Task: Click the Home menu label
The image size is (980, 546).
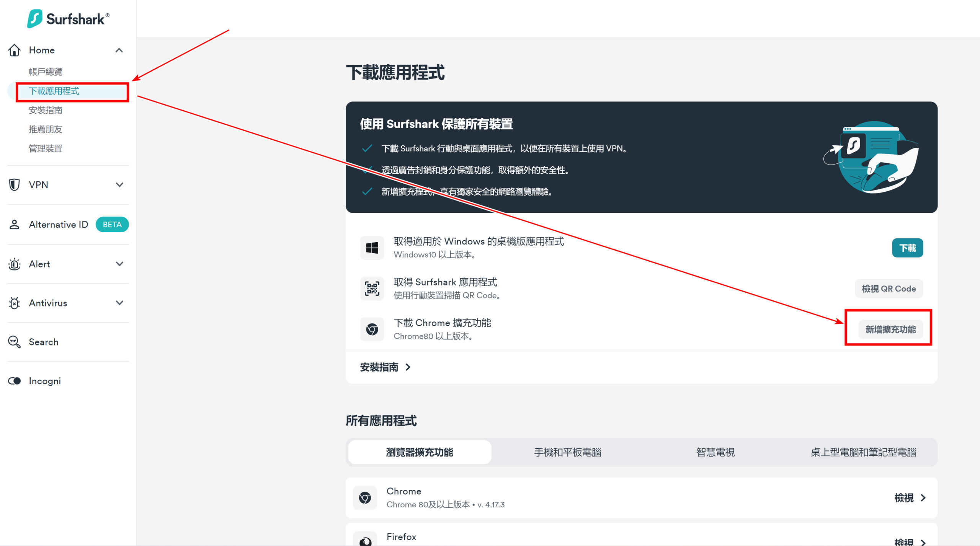Action: pos(42,50)
